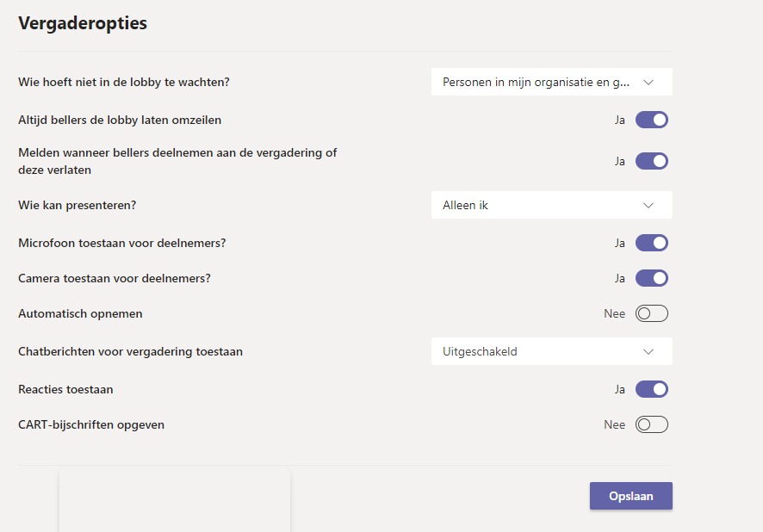Enable 'CART-bijschriften opgeven' toggle
This screenshot has width=763, height=532.
[x=651, y=424]
